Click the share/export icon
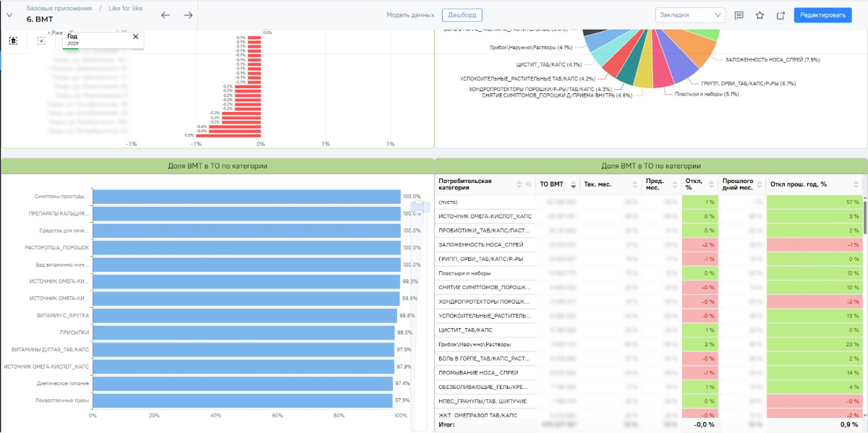The image size is (868, 433). point(780,15)
